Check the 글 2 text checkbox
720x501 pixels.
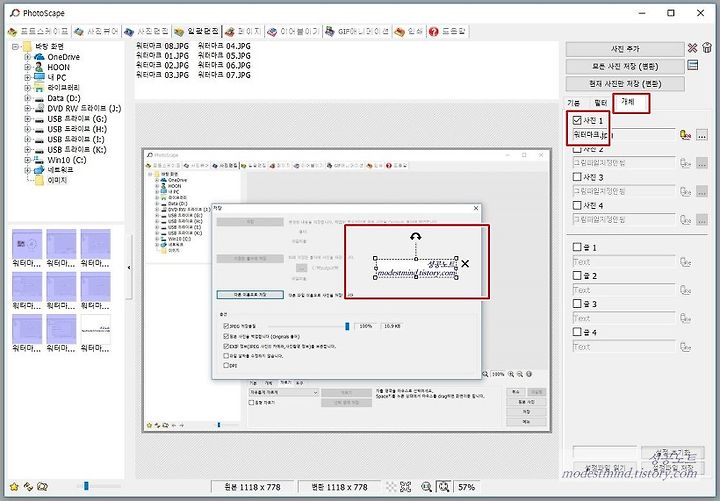(577, 276)
